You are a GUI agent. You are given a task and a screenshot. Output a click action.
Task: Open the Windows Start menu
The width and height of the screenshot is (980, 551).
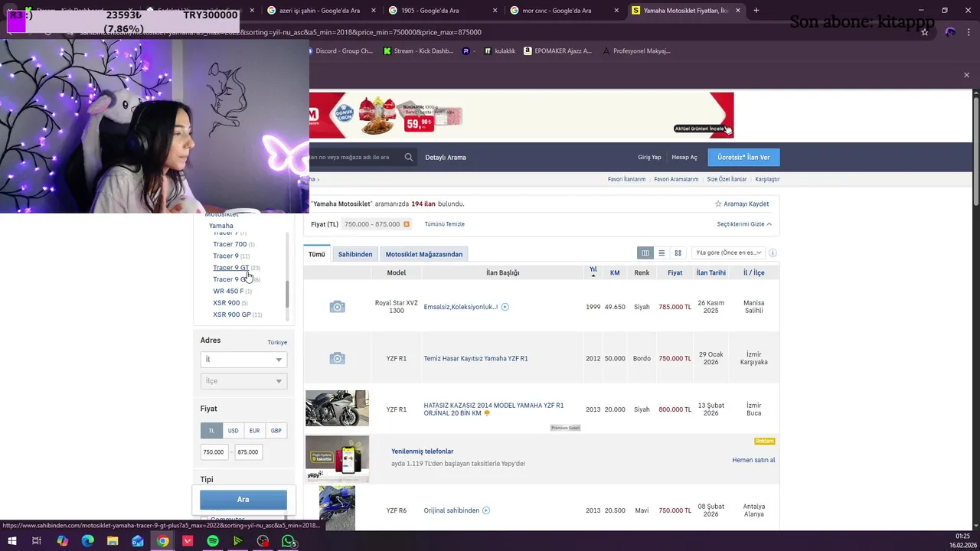(11, 541)
